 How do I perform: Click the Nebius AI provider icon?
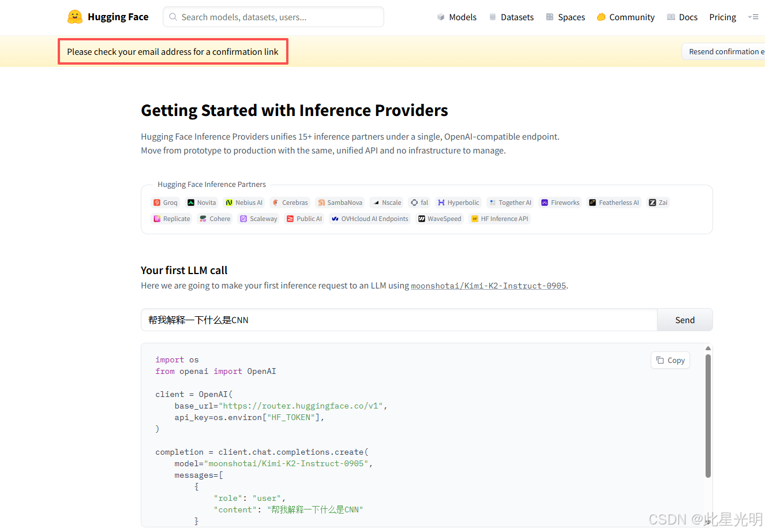click(x=229, y=203)
